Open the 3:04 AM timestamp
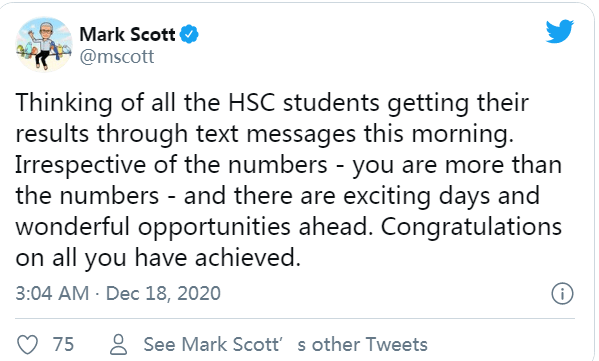 (x=52, y=293)
